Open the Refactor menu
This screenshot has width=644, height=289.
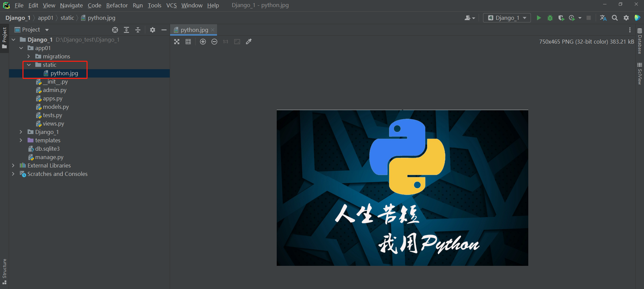tap(117, 5)
